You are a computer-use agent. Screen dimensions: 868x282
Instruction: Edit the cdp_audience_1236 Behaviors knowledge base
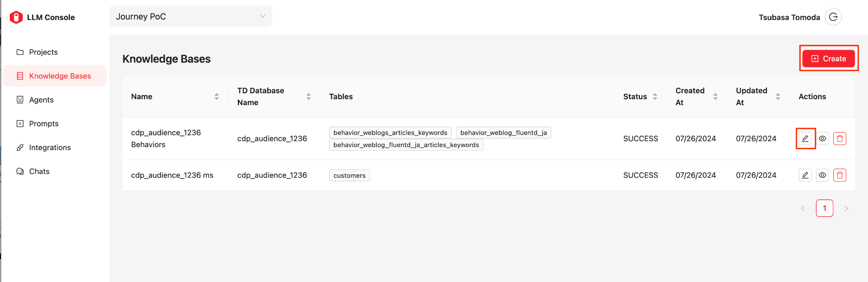coord(805,139)
